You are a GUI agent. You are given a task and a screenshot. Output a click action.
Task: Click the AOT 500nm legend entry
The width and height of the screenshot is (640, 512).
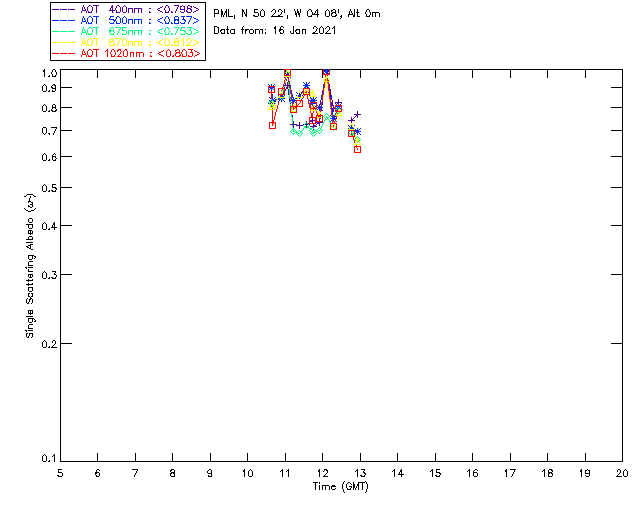126,20
